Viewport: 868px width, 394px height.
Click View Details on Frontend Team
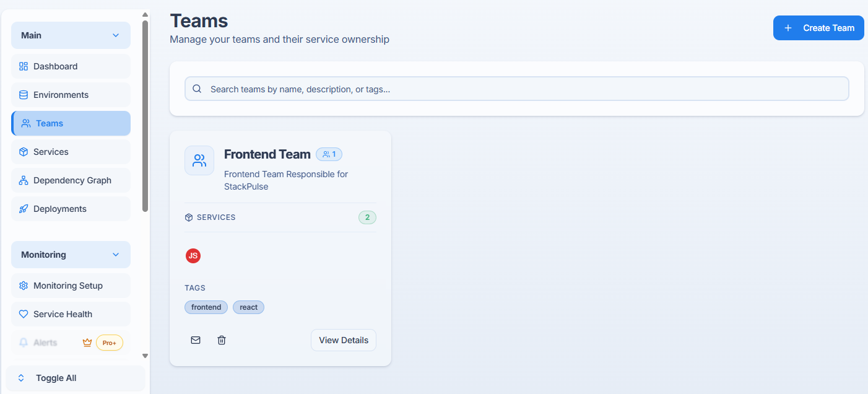pos(344,340)
